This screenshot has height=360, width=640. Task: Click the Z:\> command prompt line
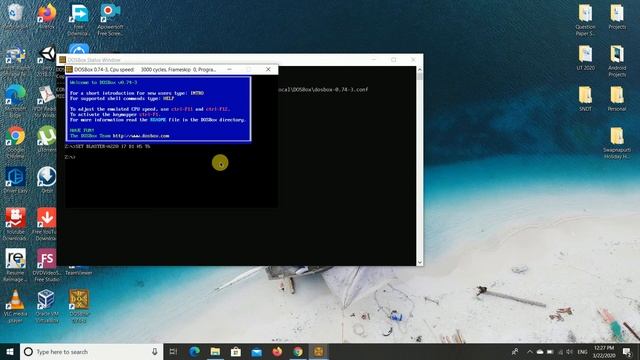(70, 157)
